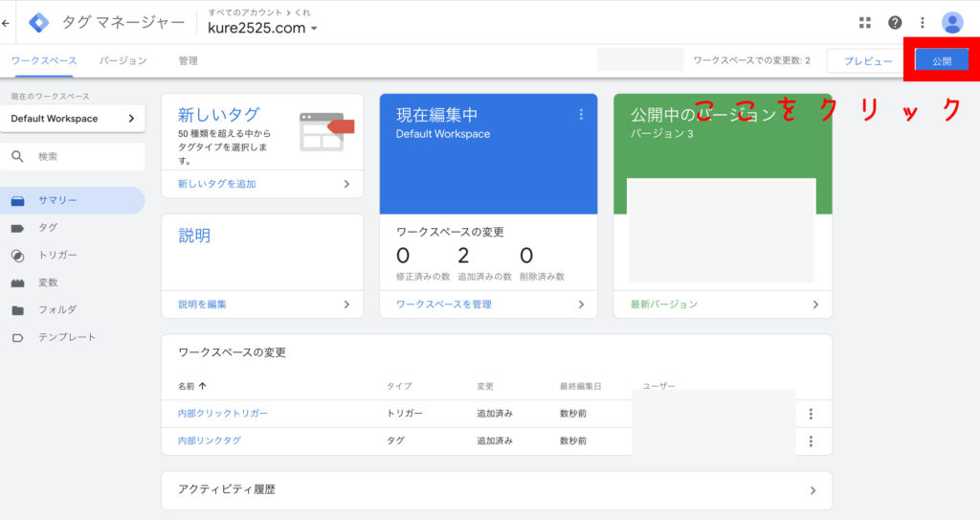
Task: Click the プレビュー button
Action: 867,60
